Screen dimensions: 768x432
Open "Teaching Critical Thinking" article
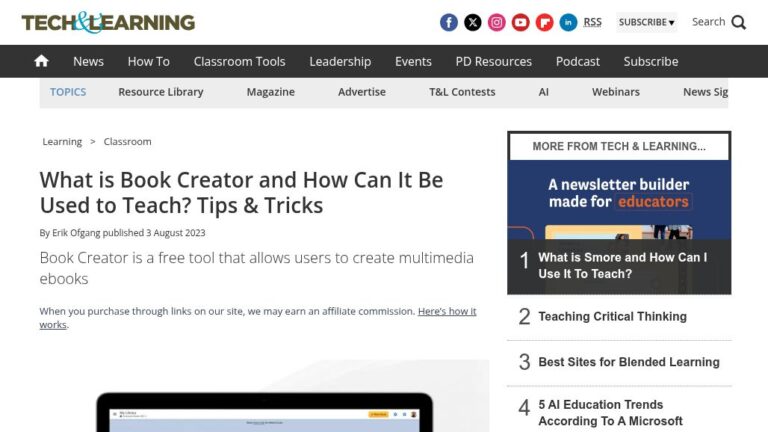coord(612,316)
